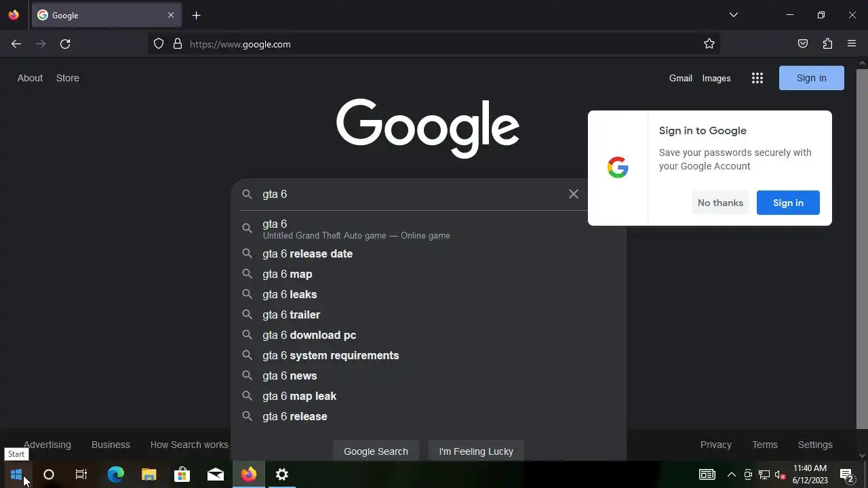Viewport: 868px width, 488px height.
Task: Choose suggestion "gta 6 release date"
Action: click(x=429, y=253)
